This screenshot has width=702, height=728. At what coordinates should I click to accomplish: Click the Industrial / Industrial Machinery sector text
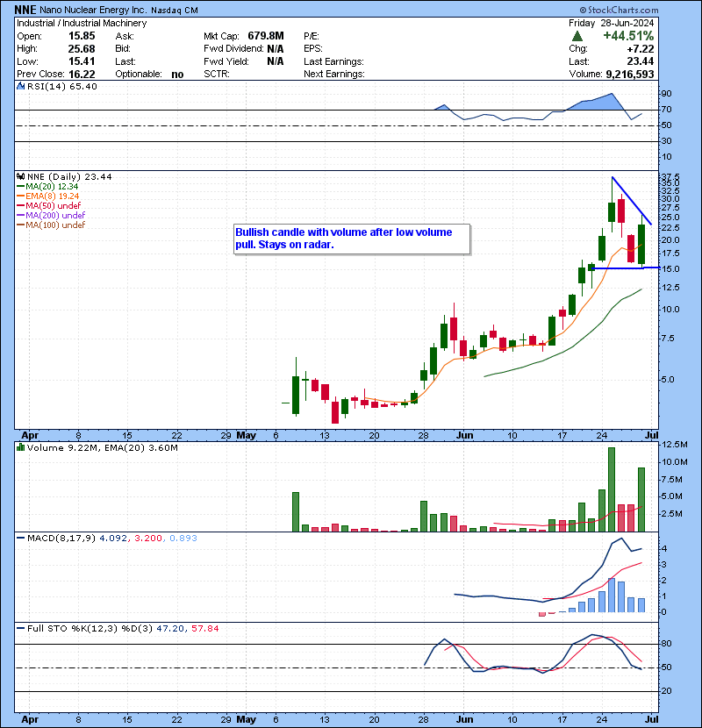click(82, 23)
